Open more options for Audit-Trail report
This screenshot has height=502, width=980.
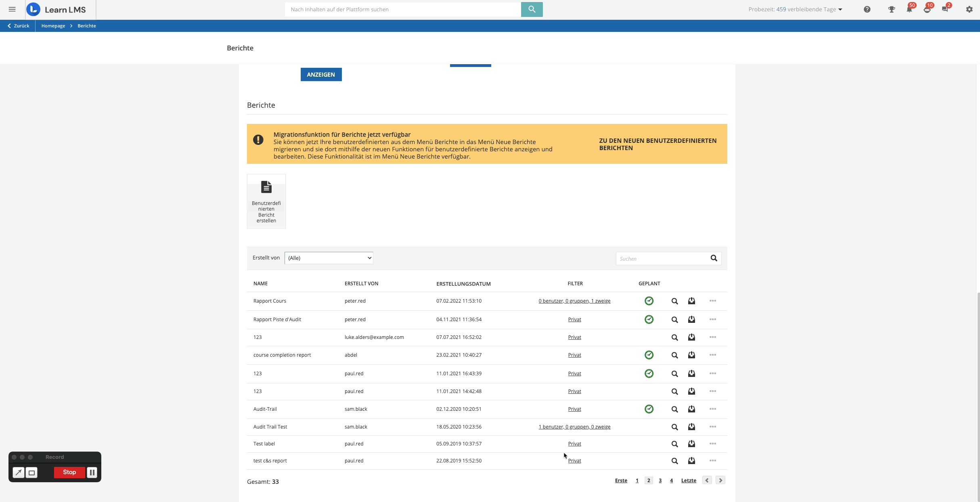(x=713, y=409)
